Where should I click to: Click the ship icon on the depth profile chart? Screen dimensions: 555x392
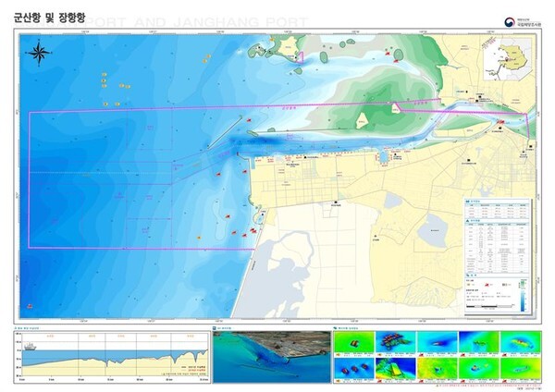31,348
